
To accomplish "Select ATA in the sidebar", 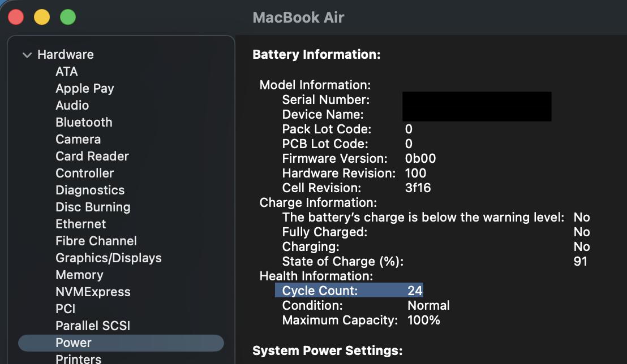I will click(x=67, y=72).
